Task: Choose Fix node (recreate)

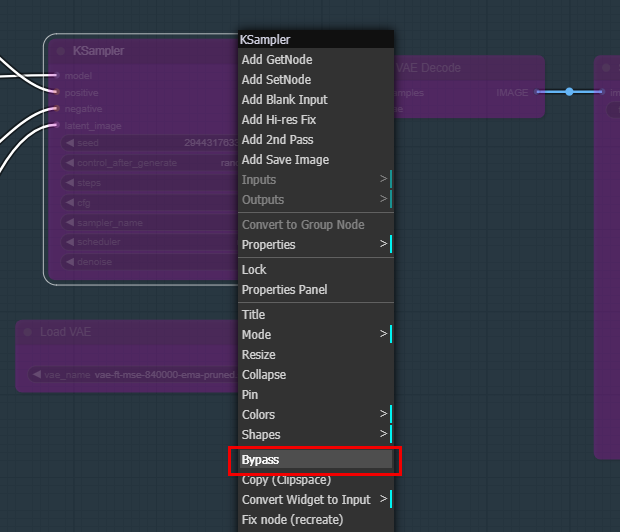Action: pyautogui.click(x=316, y=520)
